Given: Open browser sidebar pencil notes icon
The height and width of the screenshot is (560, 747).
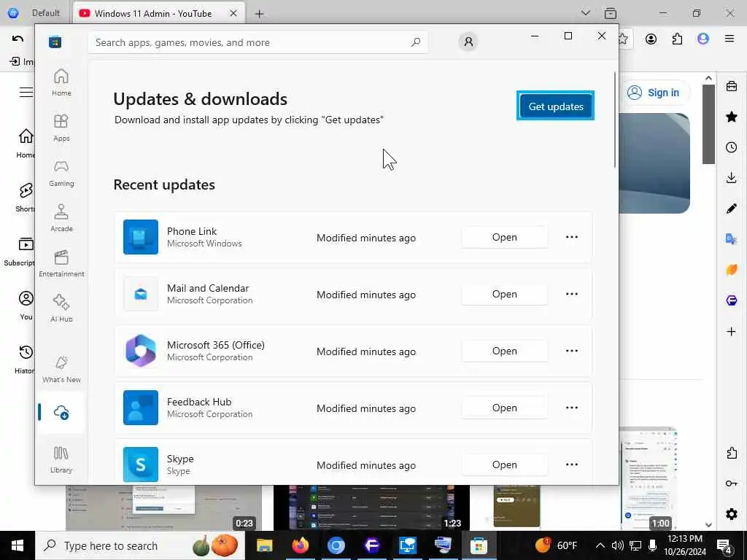Looking at the screenshot, I should pyautogui.click(x=731, y=209).
